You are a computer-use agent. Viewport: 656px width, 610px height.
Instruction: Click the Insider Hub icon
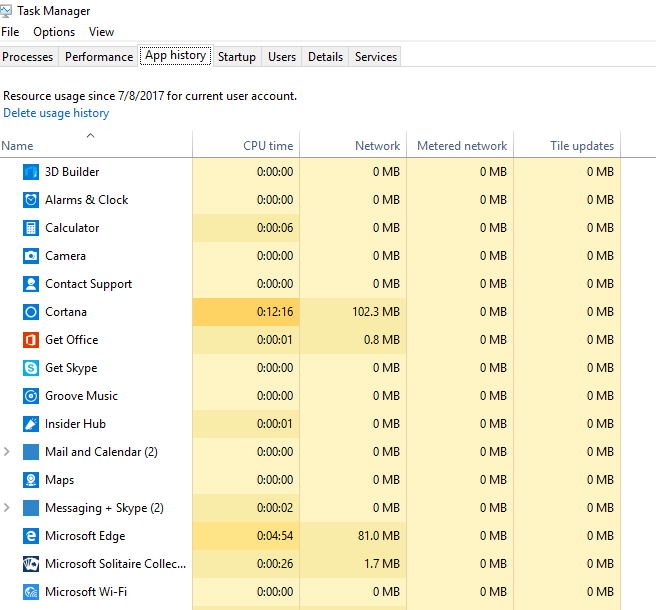pyautogui.click(x=31, y=424)
